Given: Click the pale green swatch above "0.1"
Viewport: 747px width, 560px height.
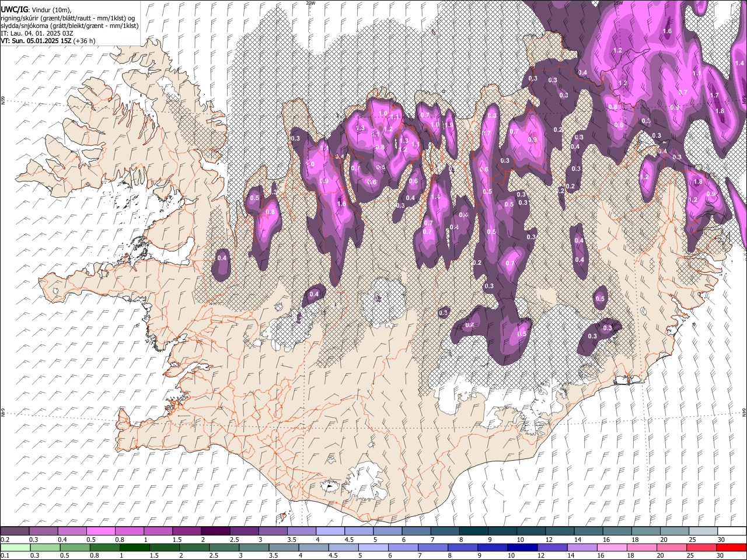Looking at the screenshot, I should pos(15,547).
